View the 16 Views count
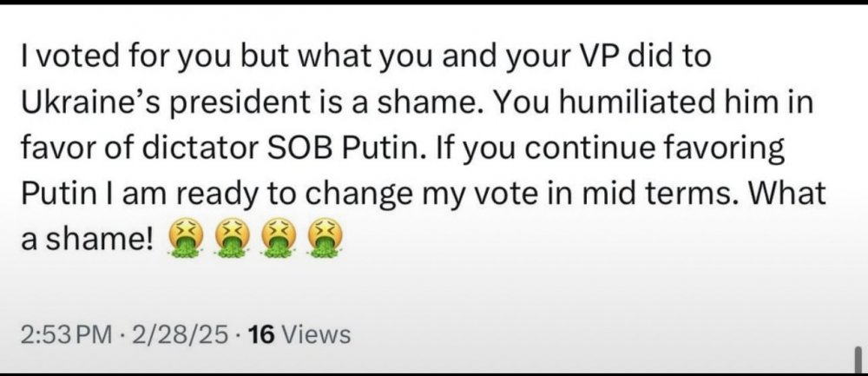 [x=299, y=334]
